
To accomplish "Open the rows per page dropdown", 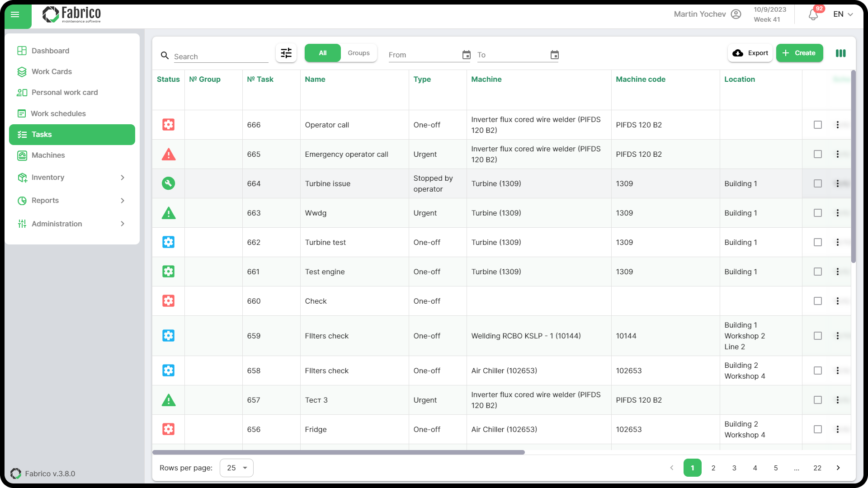I will pos(236,468).
